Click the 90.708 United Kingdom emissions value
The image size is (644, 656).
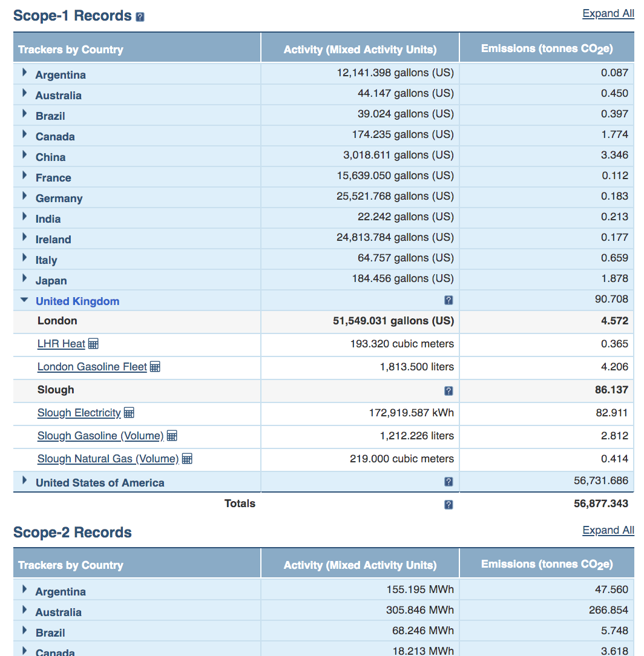click(611, 299)
